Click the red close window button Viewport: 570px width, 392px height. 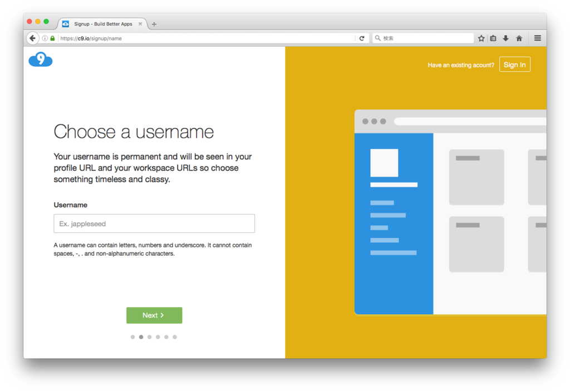(x=30, y=22)
